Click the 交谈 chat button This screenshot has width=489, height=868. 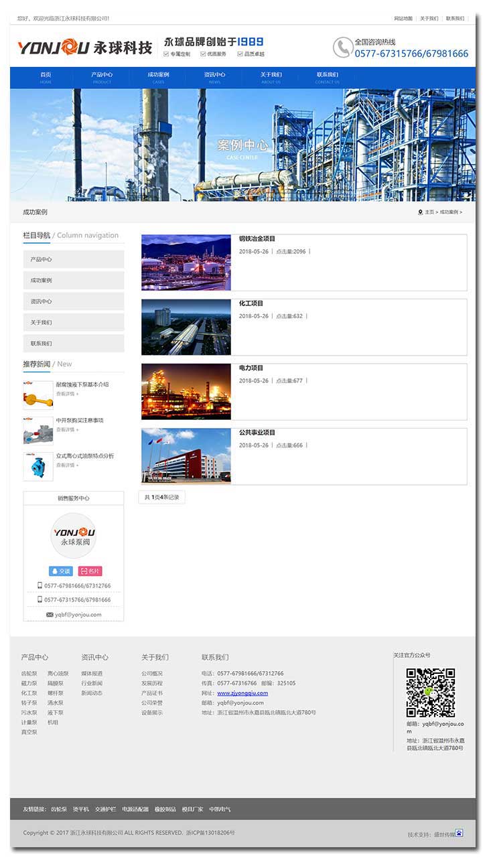[60, 571]
